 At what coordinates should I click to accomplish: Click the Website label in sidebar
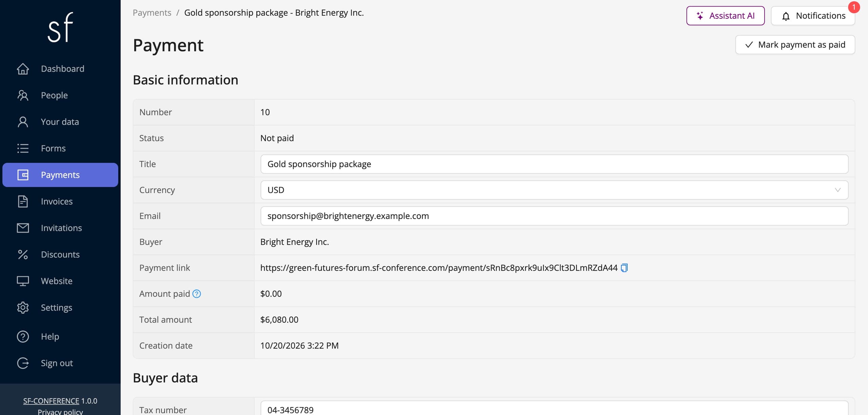[57, 281]
